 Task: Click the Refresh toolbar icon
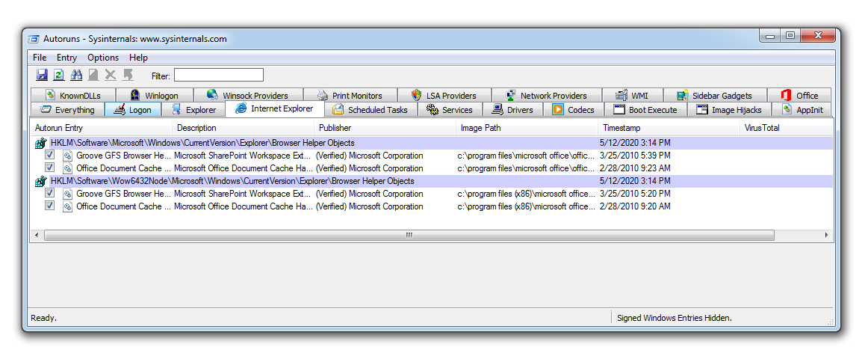coord(58,75)
